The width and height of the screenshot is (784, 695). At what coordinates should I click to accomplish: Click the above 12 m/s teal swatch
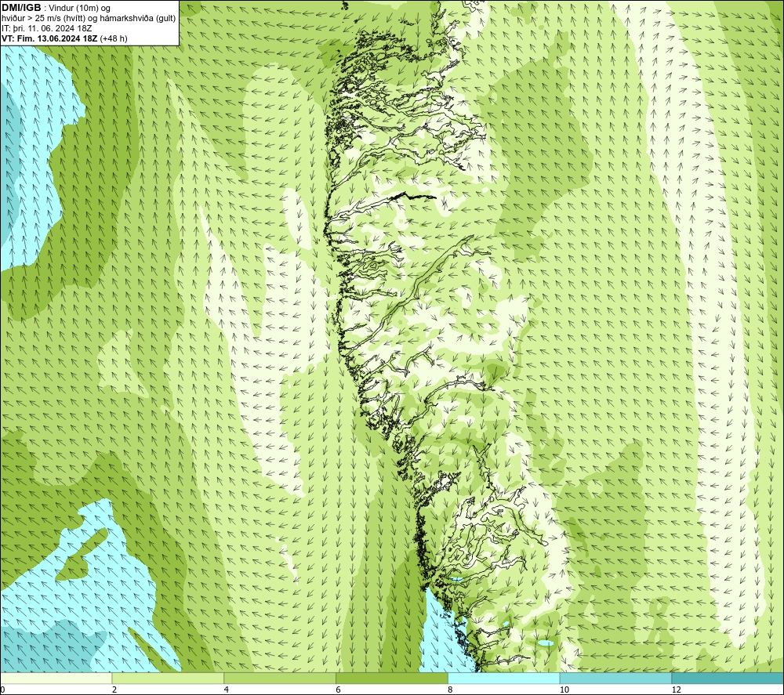click(728, 678)
